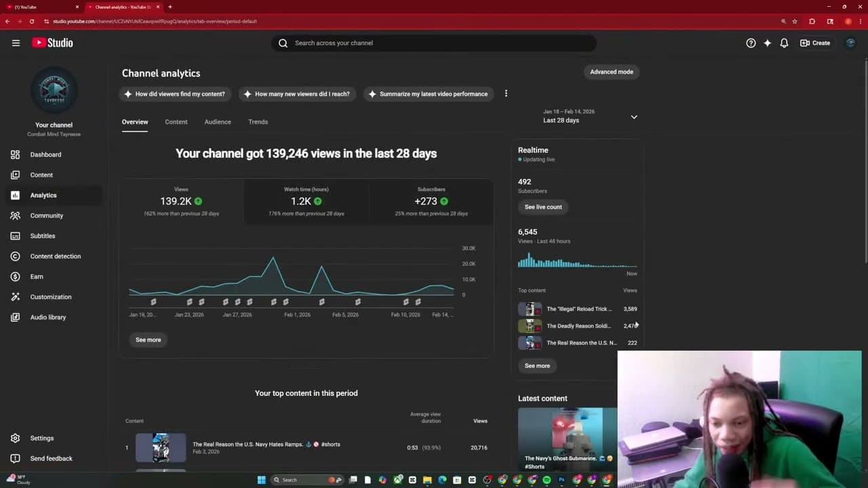This screenshot has width=868, height=488.
Task: Open 'The Deadly Reason Soldi...' realtime row
Action: pyautogui.click(x=578, y=326)
